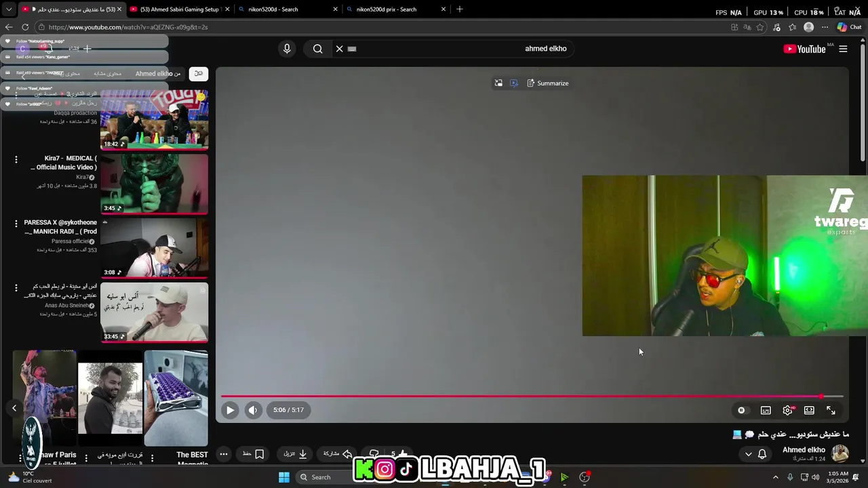Switch to theater mode in the player

point(809,410)
